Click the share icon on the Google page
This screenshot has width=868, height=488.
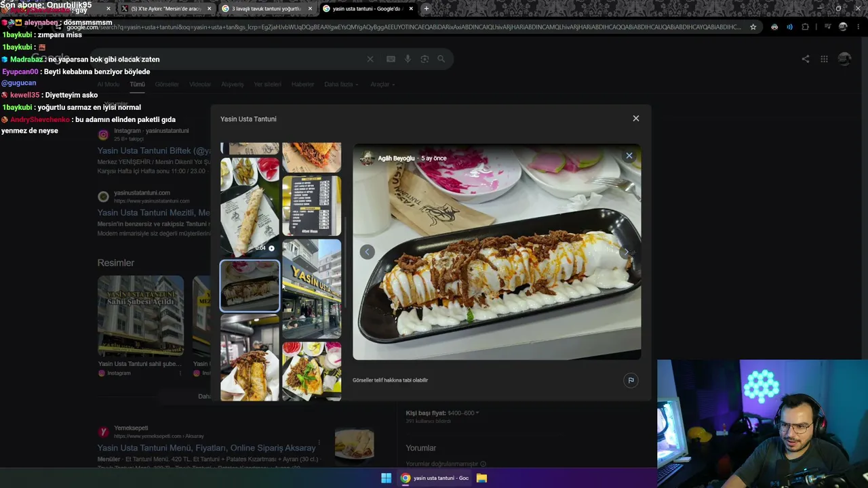point(806,59)
